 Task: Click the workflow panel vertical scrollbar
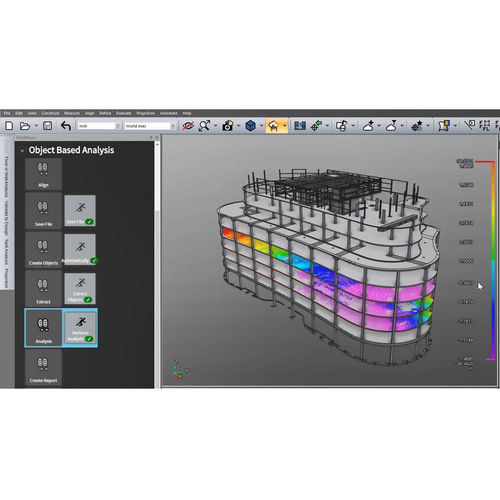pos(157,264)
